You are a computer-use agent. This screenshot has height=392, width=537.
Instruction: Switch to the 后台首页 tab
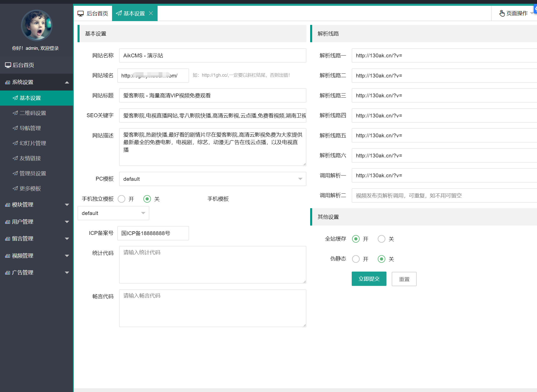[93, 13]
